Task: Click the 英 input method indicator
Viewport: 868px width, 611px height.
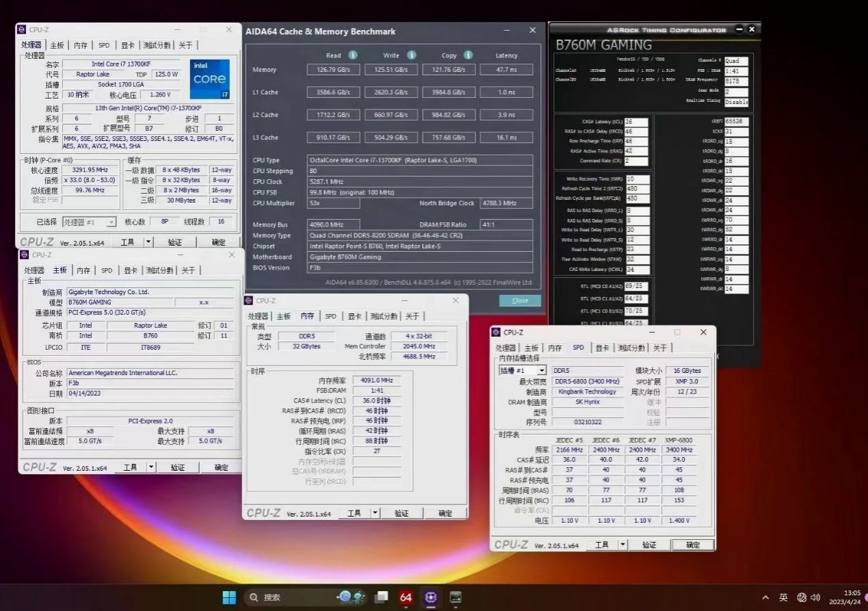Action: click(x=783, y=597)
